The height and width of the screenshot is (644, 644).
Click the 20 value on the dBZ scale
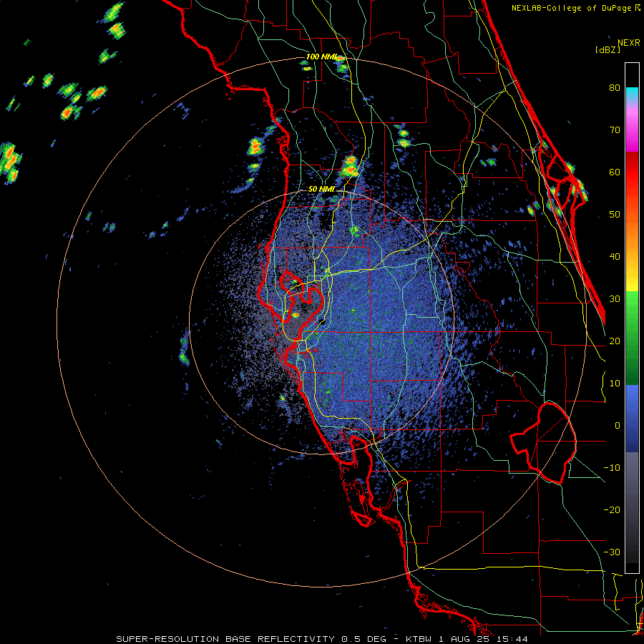[615, 341]
